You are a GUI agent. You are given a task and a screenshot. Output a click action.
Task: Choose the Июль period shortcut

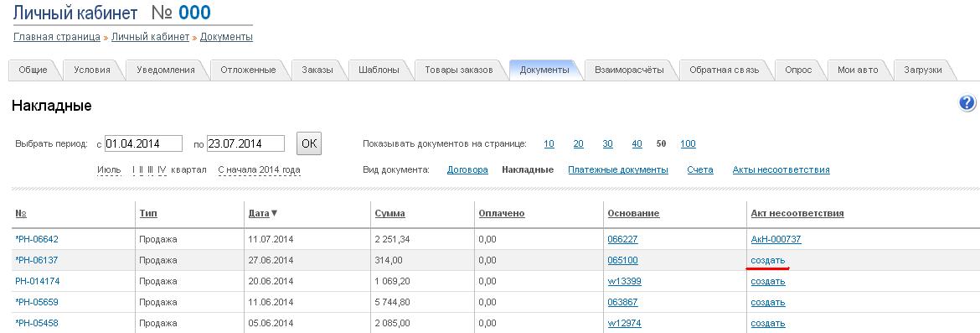point(110,169)
